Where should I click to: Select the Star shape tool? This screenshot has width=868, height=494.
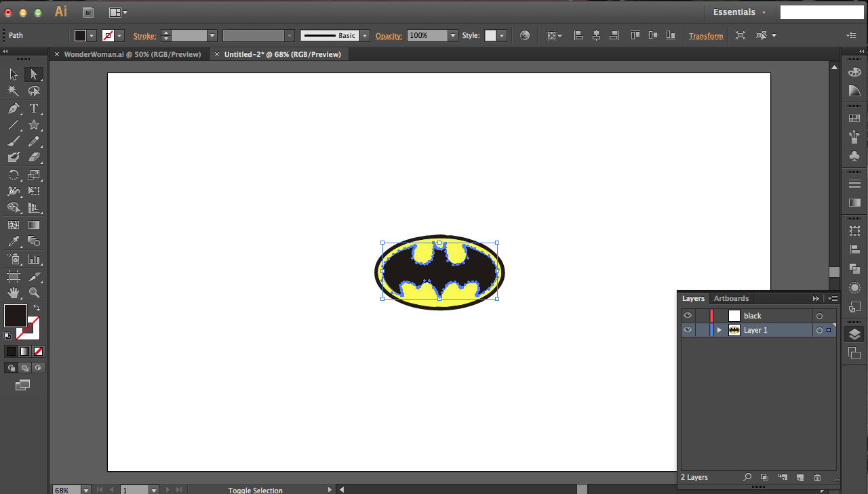34,125
